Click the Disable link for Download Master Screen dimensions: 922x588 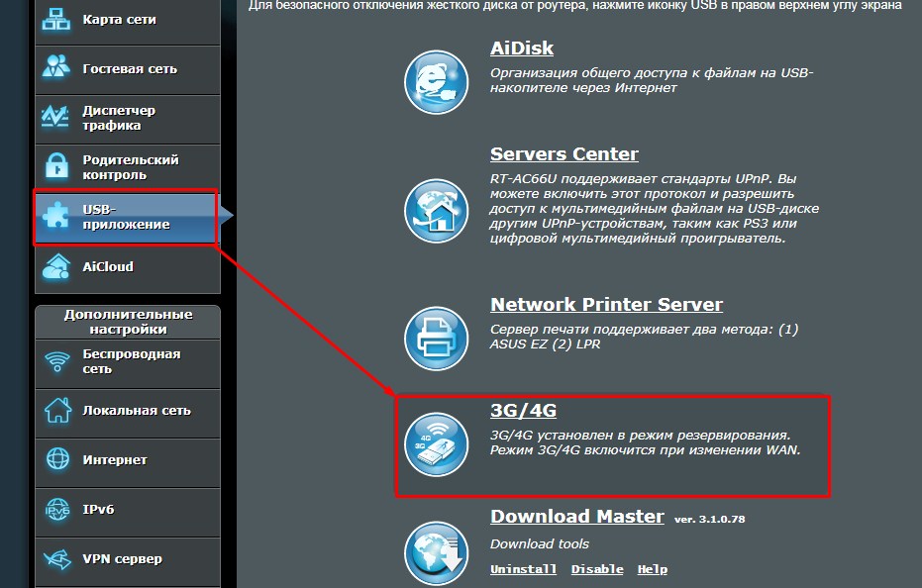597,569
